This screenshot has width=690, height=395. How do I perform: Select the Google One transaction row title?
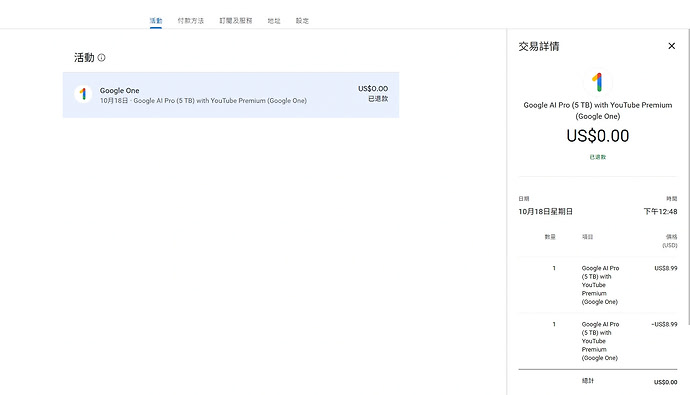(119, 91)
